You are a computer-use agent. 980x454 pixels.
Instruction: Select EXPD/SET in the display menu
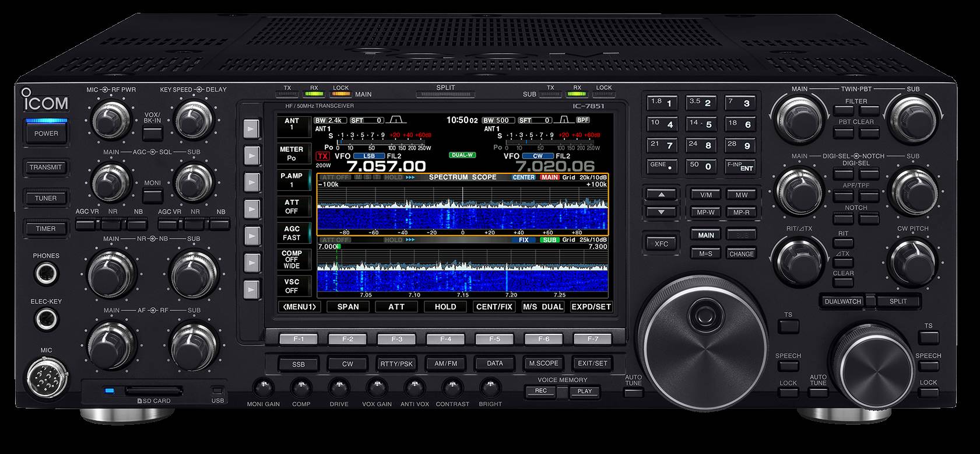[x=591, y=306]
